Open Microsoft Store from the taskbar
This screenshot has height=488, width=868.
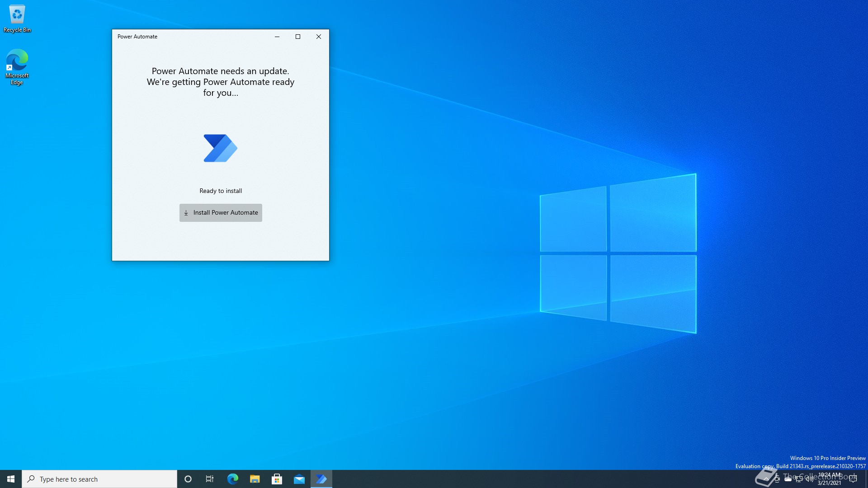tap(277, 479)
